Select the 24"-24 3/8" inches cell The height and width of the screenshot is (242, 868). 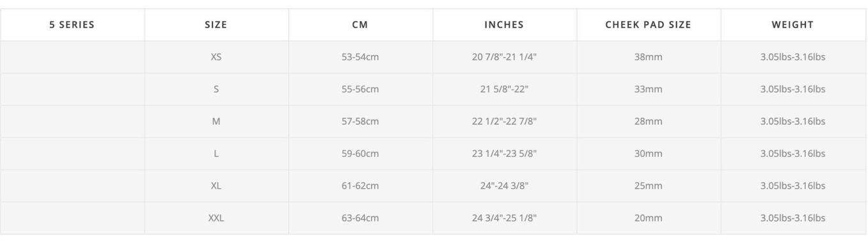point(504,186)
